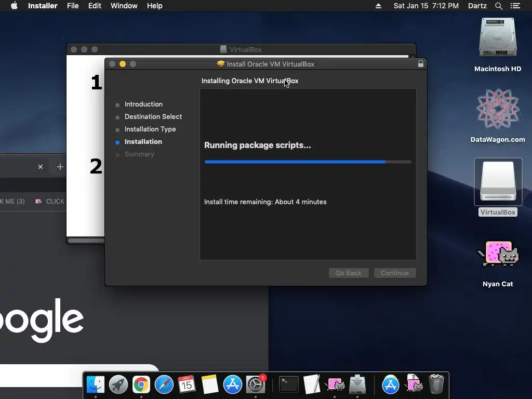The image size is (532, 399).
Task: Select the Destination Select step
Action: (153, 117)
